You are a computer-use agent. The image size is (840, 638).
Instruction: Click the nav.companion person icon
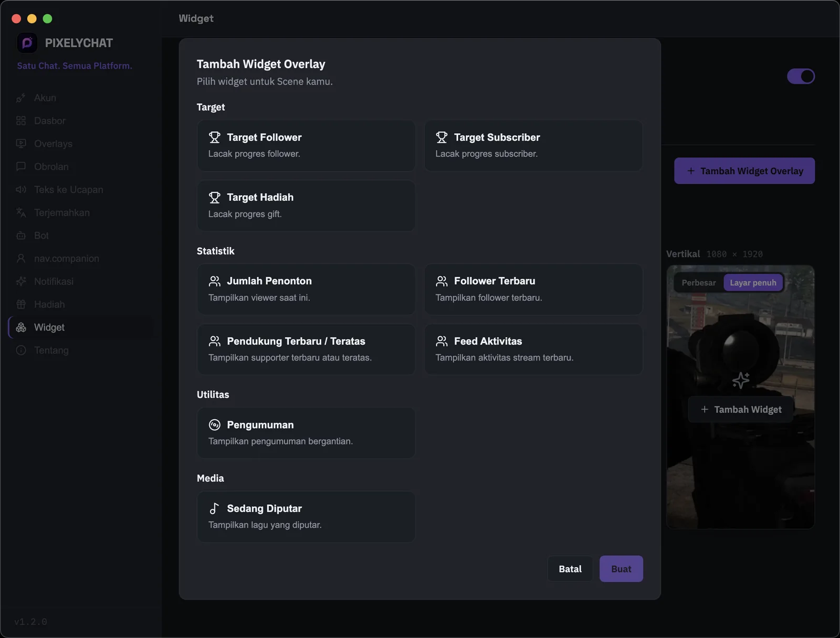tap(21, 258)
